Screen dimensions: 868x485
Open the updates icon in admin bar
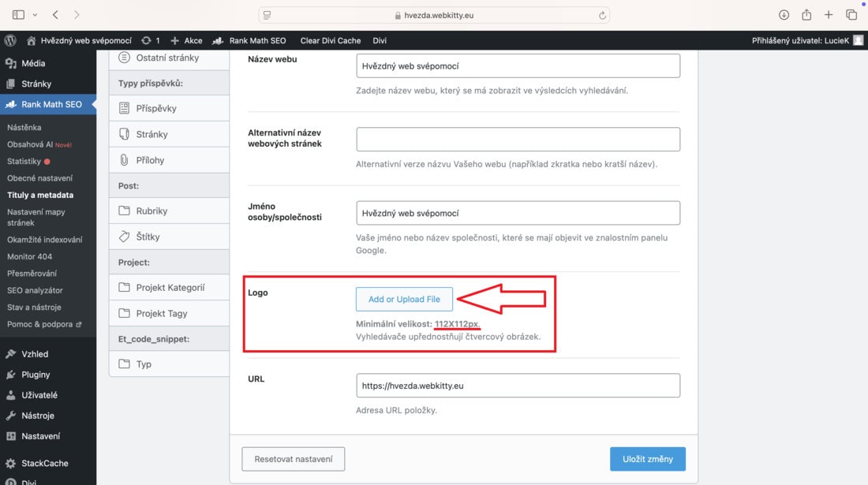(x=150, y=40)
